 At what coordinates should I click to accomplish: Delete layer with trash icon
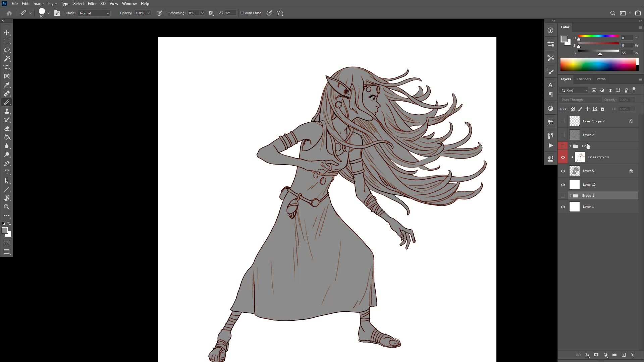point(632,355)
